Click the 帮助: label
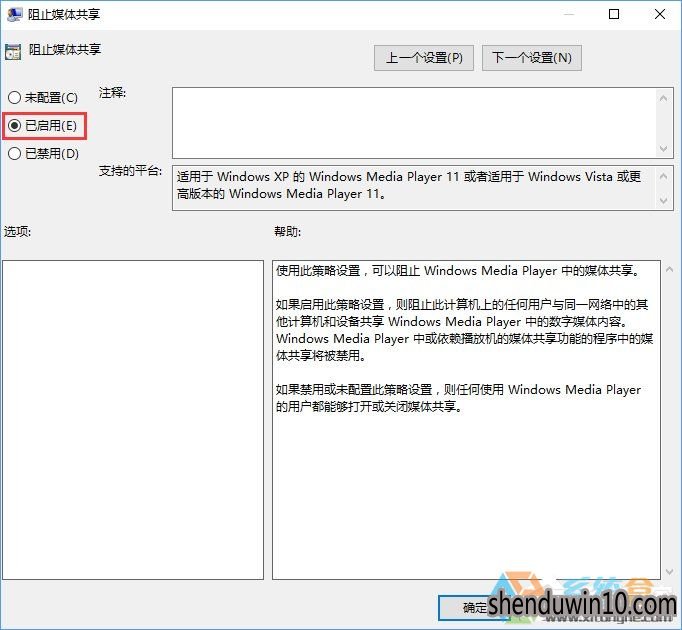This screenshot has height=630, width=682. click(x=288, y=231)
